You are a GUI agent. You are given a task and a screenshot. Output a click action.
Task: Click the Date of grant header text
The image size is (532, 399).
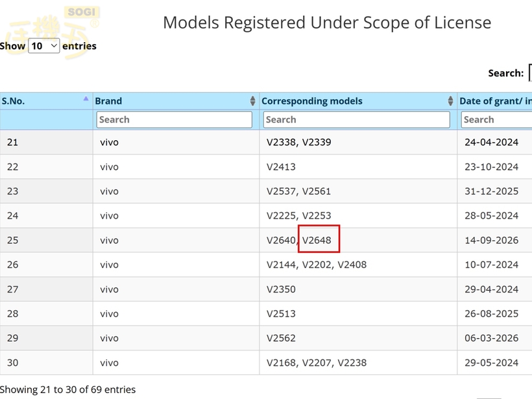point(496,101)
